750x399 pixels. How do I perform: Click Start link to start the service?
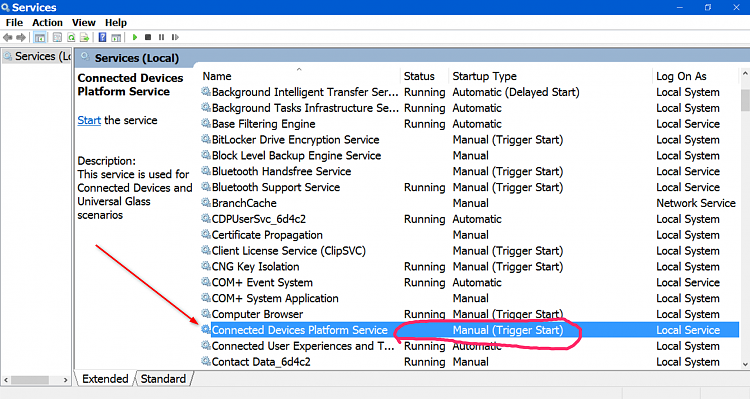coord(89,121)
